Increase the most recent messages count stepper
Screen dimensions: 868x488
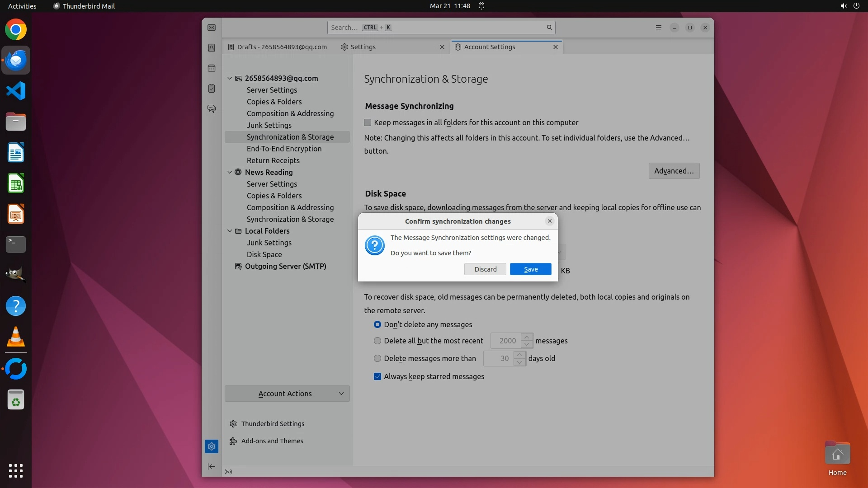tap(527, 337)
